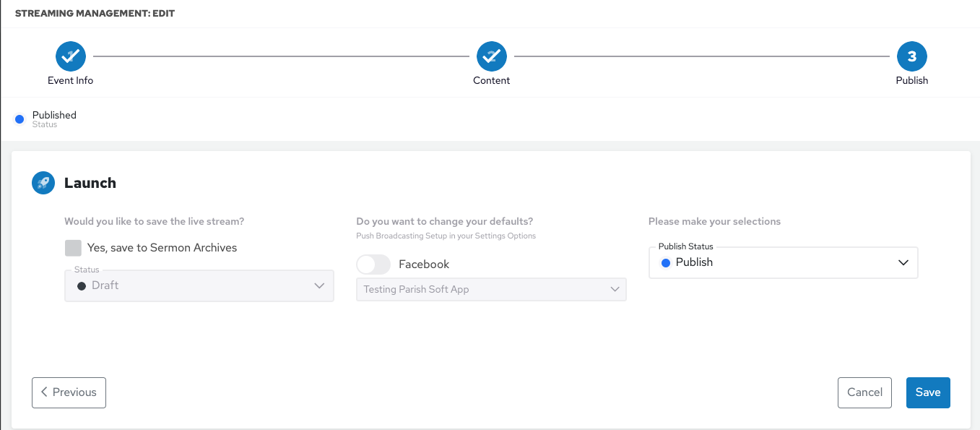Go to the Event Info step label
This screenshot has height=430, width=980.
pos(71,80)
